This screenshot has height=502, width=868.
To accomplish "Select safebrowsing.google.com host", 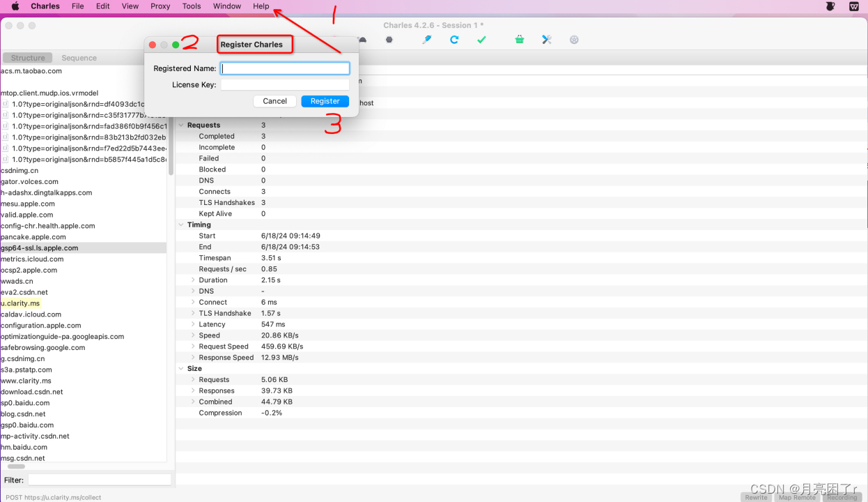I will click(42, 348).
